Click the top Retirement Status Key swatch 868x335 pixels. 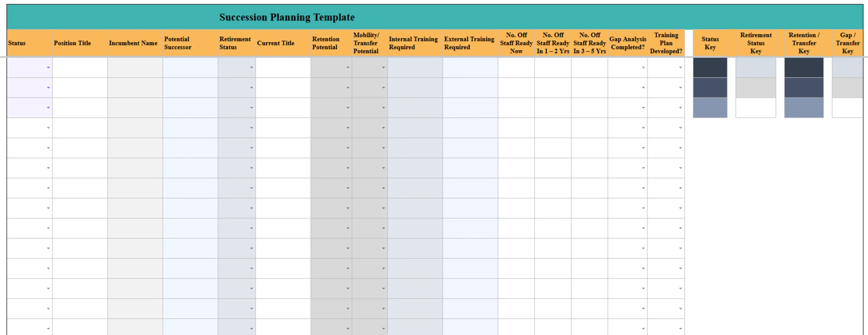coord(755,68)
